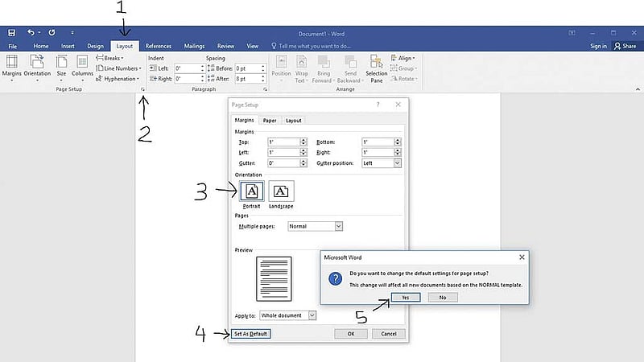Open the Align dropdown in Arrange group
This screenshot has width=644, height=362.
coord(403,58)
